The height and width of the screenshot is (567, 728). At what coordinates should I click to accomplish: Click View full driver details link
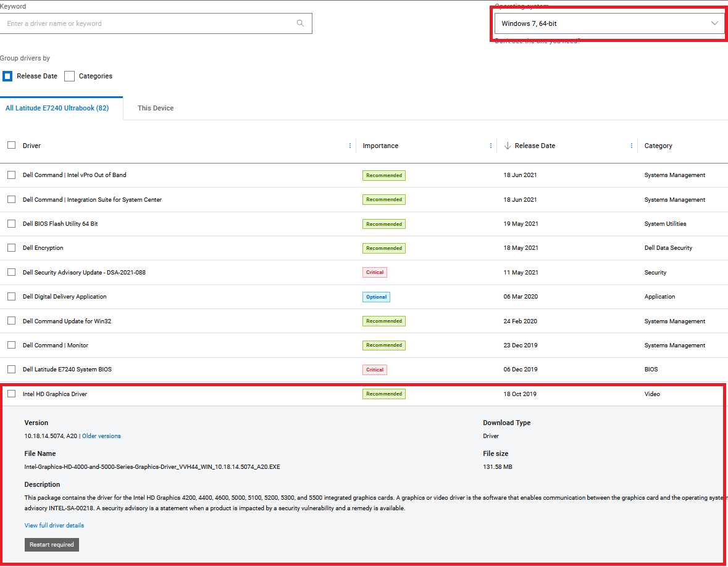54,526
